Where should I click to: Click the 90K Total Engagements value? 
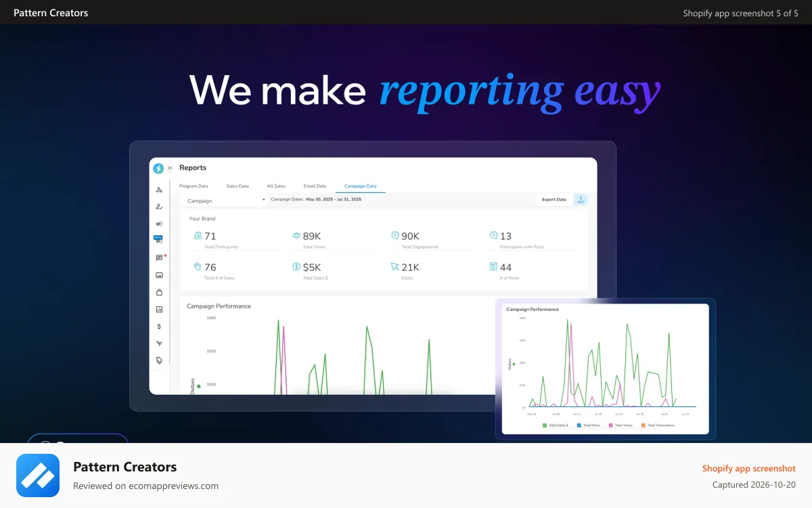pos(411,236)
